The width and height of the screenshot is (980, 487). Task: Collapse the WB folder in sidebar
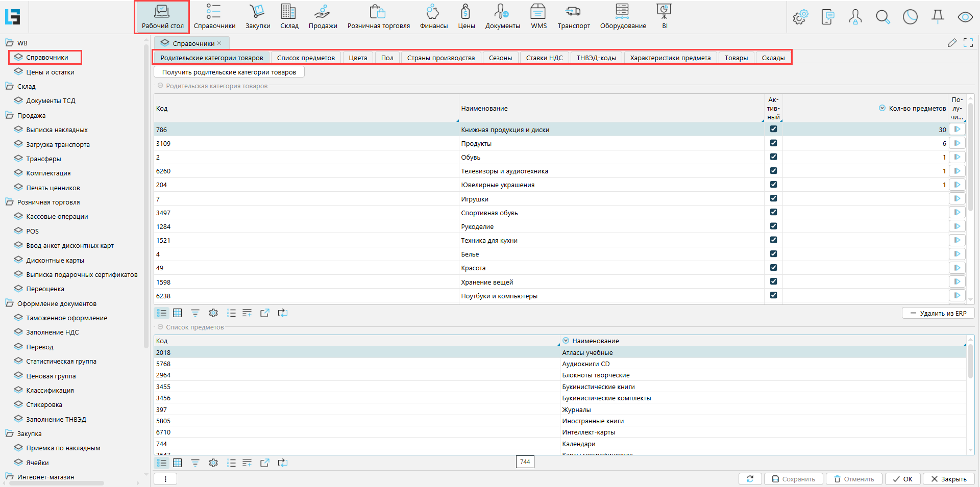pos(10,43)
